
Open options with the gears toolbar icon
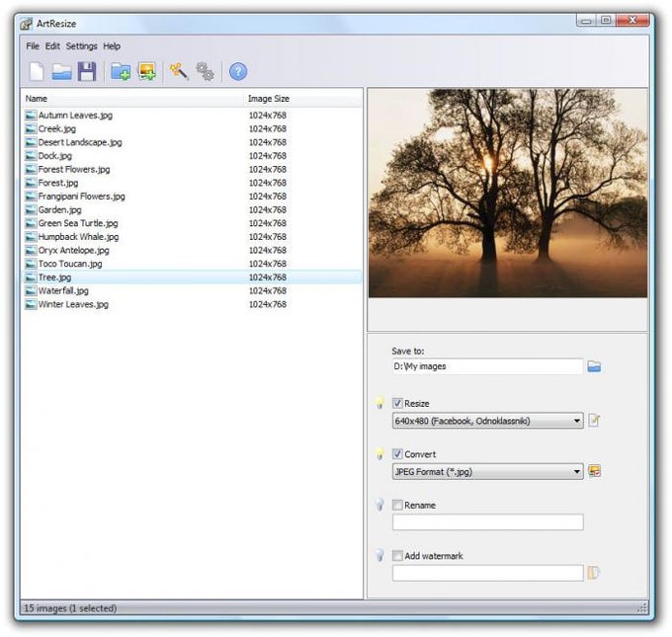pyautogui.click(x=205, y=71)
